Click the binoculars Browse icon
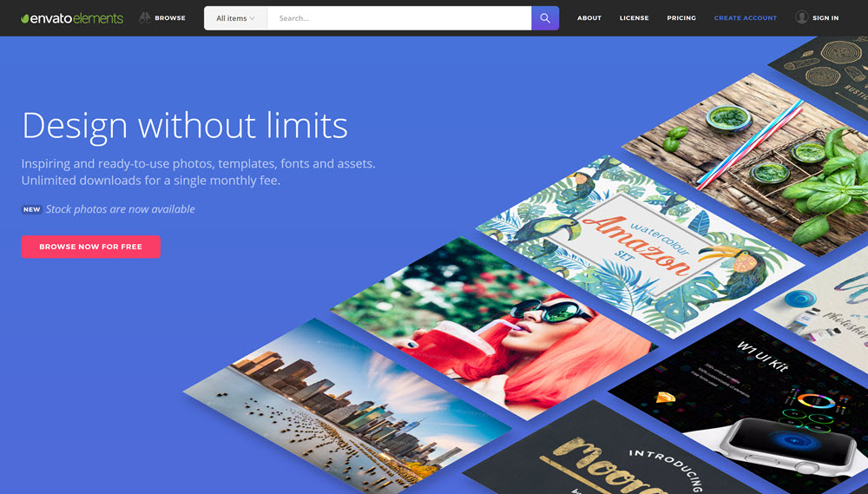 (x=145, y=17)
